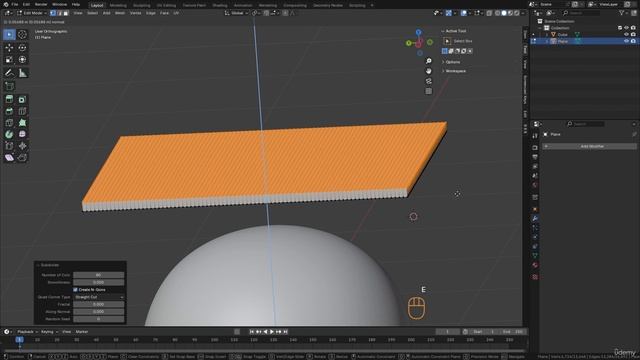This screenshot has height=360, width=640.
Task: Switch to the Sculpting workspace tab
Action: coord(142,5)
